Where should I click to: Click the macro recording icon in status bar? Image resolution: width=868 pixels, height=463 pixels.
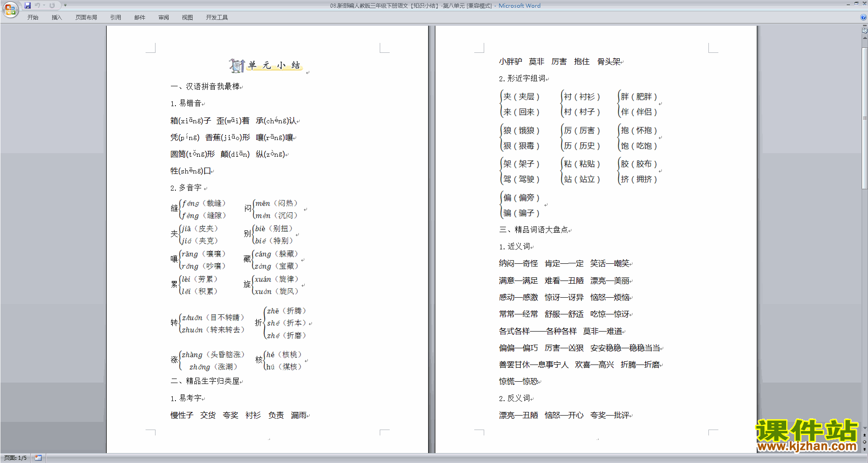38,458
